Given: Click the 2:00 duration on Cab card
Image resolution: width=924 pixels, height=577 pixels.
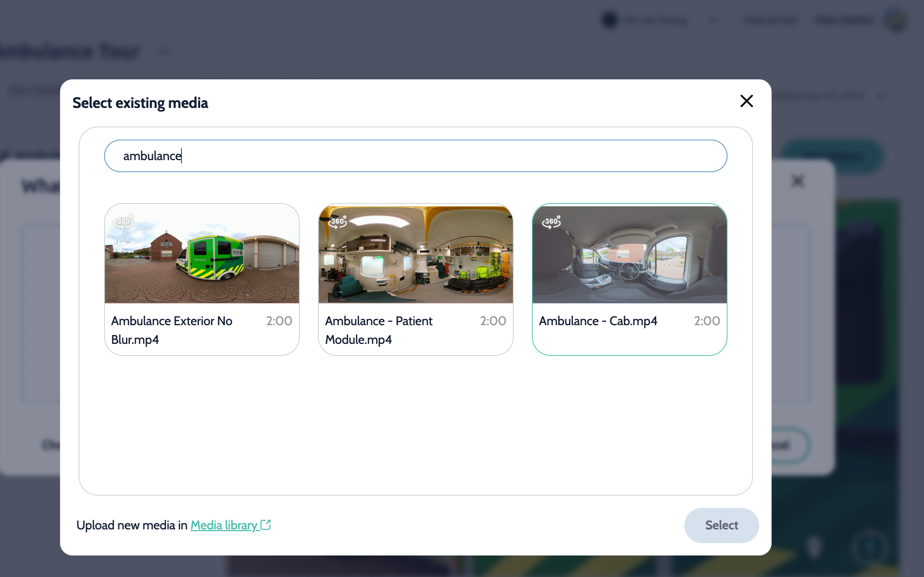Looking at the screenshot, I should point(707,321).
